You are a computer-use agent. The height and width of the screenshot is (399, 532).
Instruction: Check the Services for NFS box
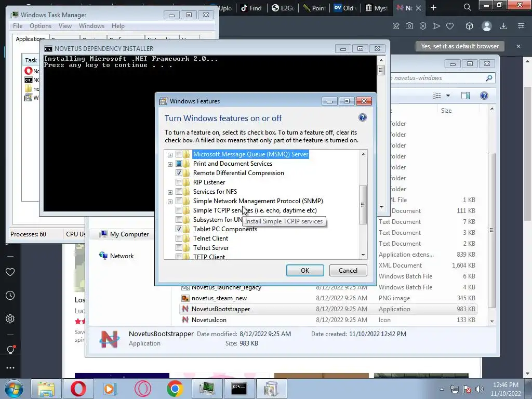pos(179,192)
